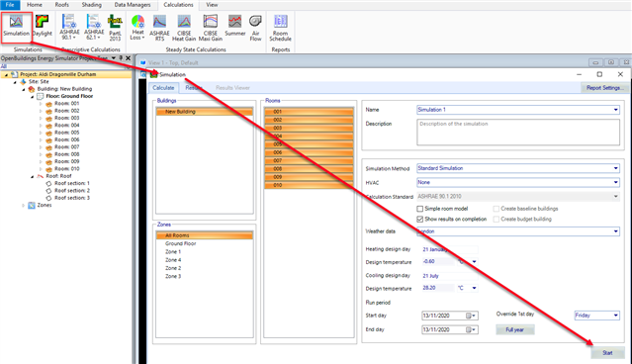The image size is (632, 364).
Task: Select Ground Floor in Zones list
Action: pos(205,243)
